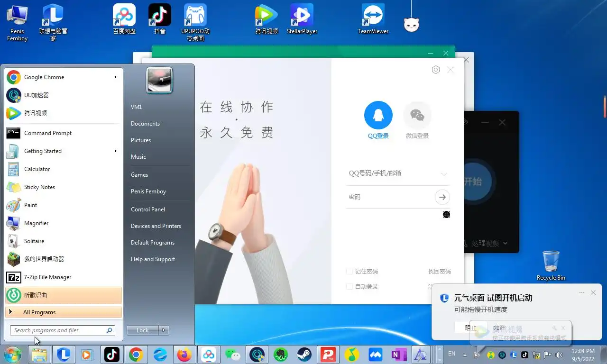Click 阻止 in the 元气桌面 startup notification
This screenshot has height=364, width=607.
[x=470, y=328]
